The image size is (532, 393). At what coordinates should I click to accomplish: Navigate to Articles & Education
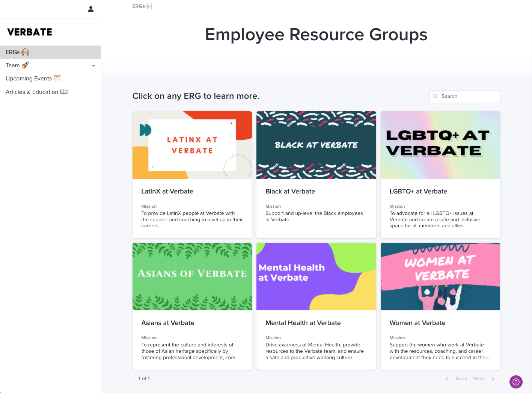click(36, 92)
